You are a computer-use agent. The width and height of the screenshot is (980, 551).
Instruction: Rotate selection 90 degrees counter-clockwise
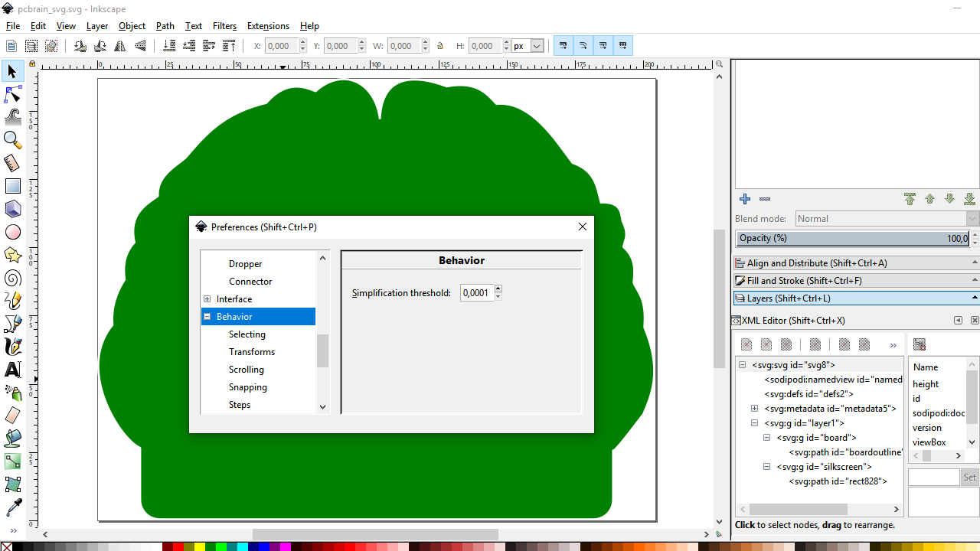click(80, 45)
